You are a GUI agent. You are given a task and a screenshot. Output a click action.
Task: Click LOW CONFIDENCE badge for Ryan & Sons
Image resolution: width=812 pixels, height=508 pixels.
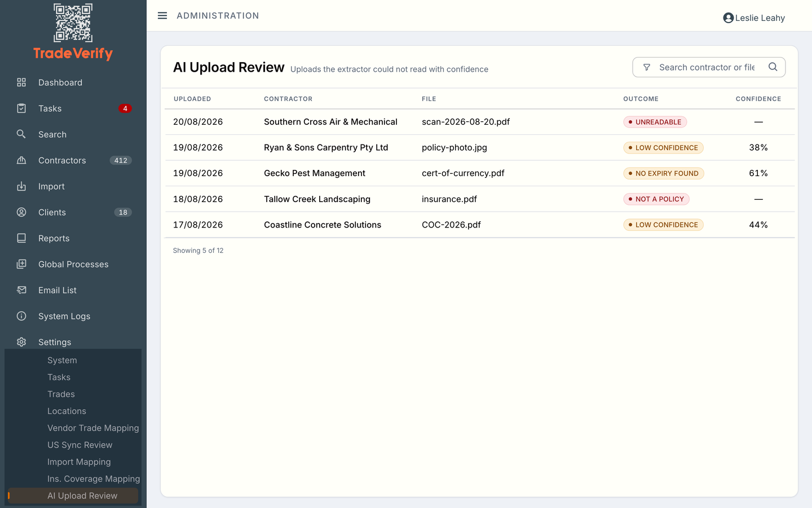[x=663, y=148]
